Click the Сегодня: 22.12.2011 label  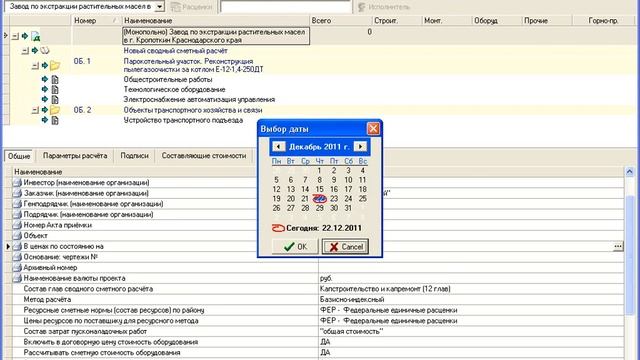pyautogui.click(x=323, y=228)
